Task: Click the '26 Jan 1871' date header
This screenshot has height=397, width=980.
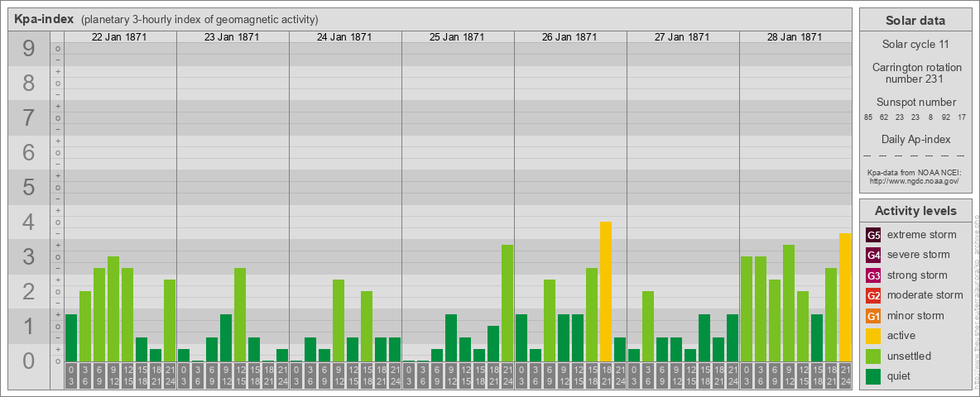Action: [x=569, y=37]
